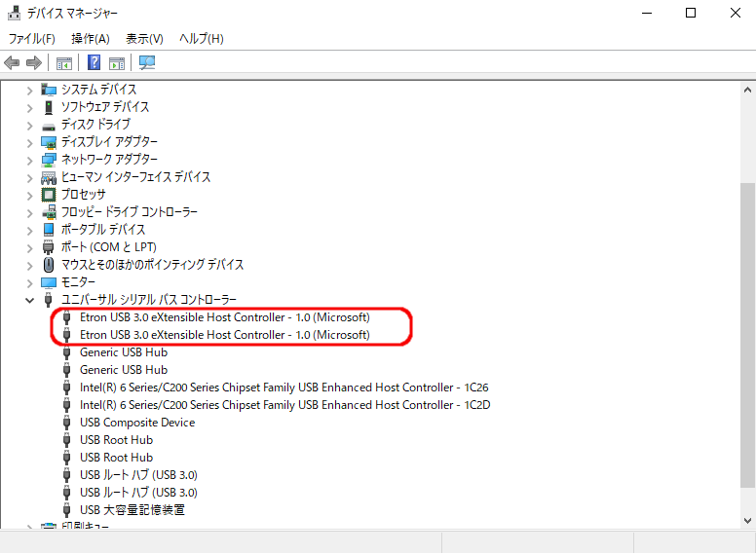Screen dimensions: 756x554
Task: Toggle the action pane toolbar icon
Action: click(117, 62)
